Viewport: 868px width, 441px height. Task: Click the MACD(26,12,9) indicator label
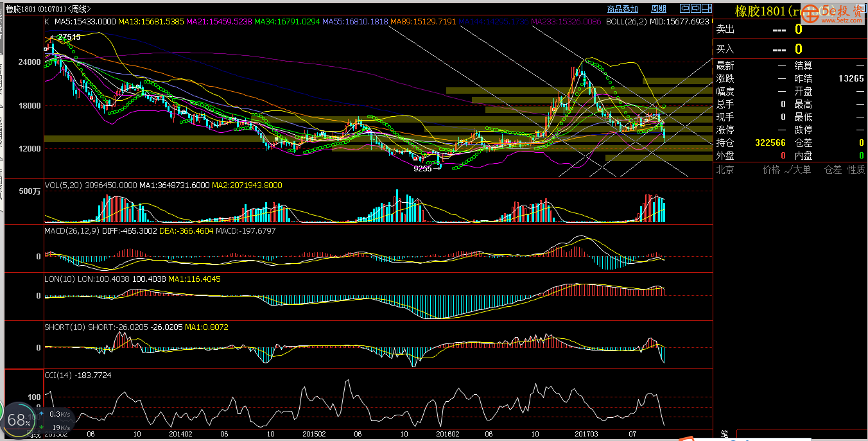(72, 230)
